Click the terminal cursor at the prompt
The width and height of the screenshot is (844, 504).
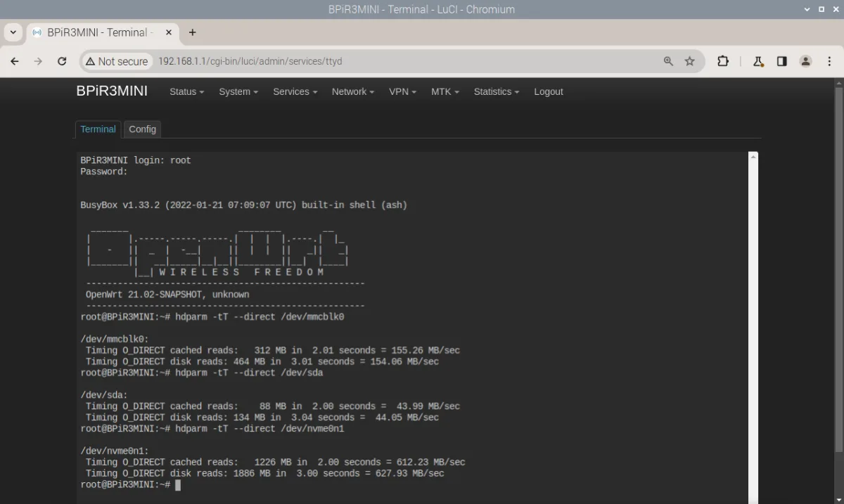[x=178, y=485]
